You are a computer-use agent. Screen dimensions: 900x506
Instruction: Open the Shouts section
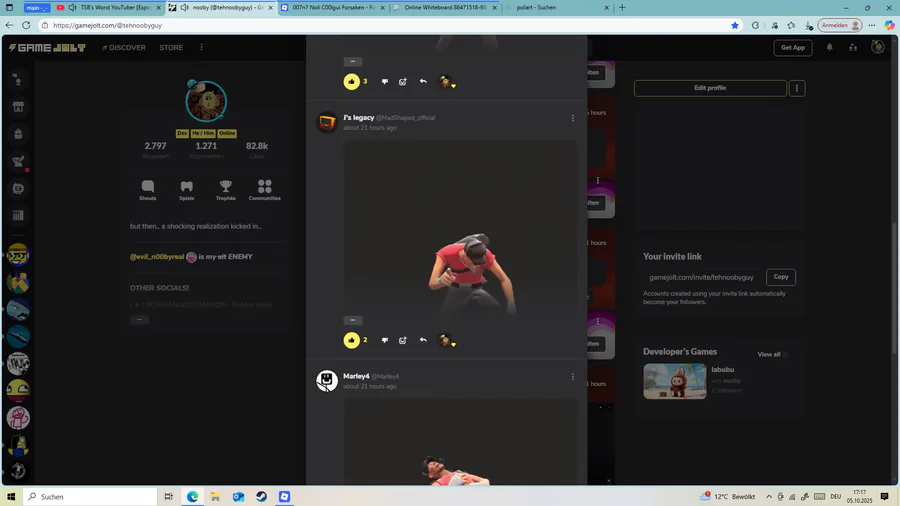click(x=148, y=190)
